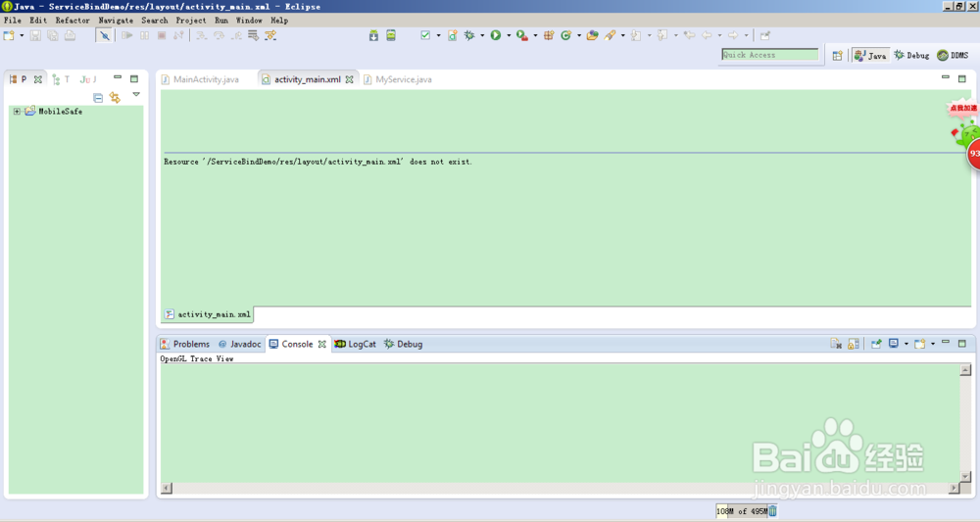The width and height of the screenshot is (980, 522).
Task: Expand the MobileSafe project node
Action: point(17,111)
